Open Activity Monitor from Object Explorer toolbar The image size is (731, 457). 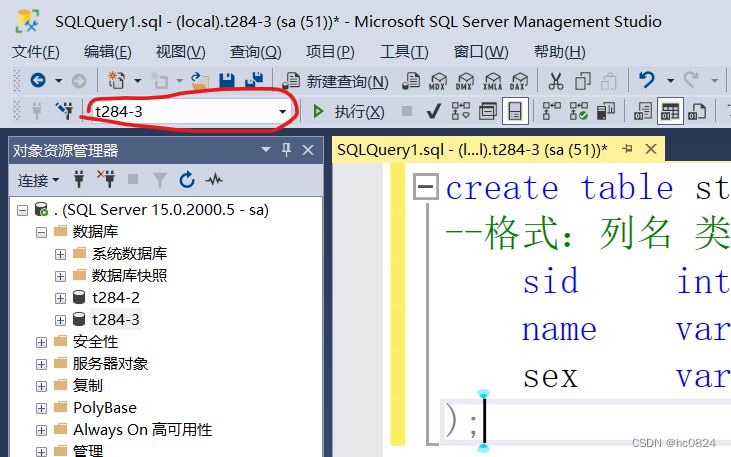tap(214, 180)
